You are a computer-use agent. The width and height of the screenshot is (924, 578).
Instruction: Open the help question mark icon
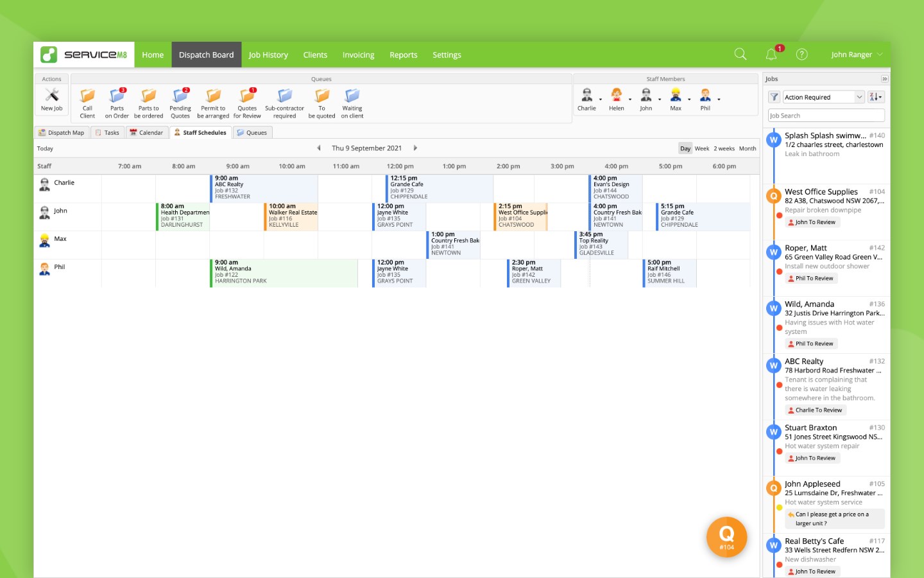pyautogui.click(x=801, y=55)
